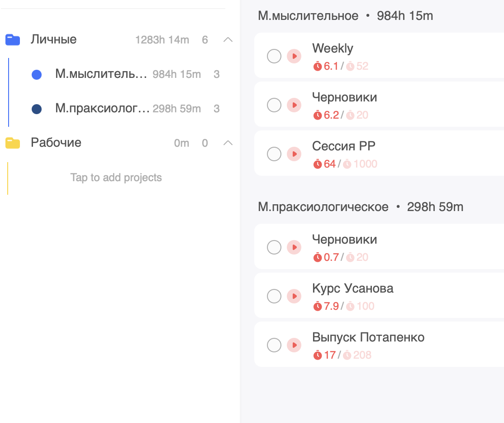Complete the Сессия РР task

point(274,154)
